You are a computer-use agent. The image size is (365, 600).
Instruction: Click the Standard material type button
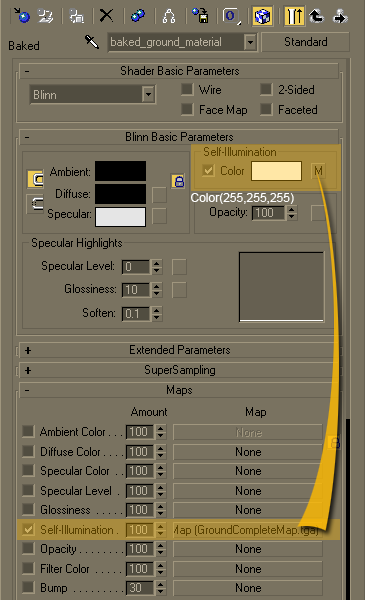coord(305,42)
